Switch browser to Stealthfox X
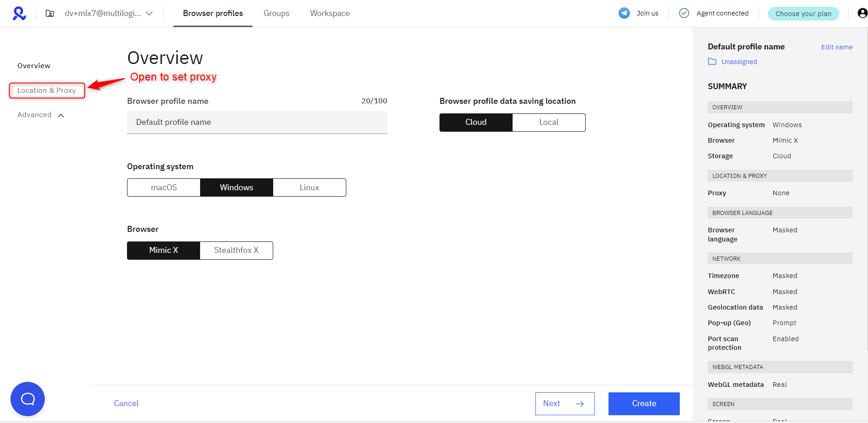 (x=236, y=251)
